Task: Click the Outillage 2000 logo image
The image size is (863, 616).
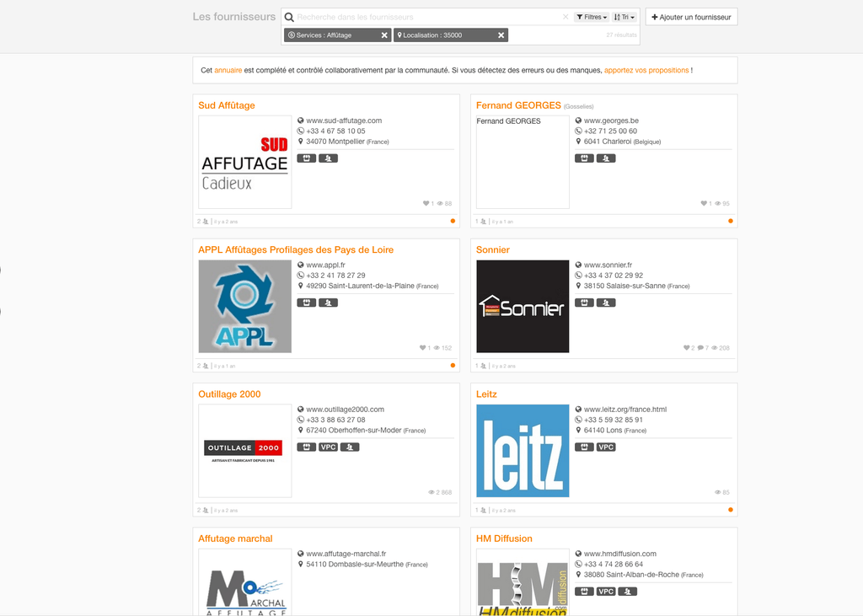Action: [245, 451]
